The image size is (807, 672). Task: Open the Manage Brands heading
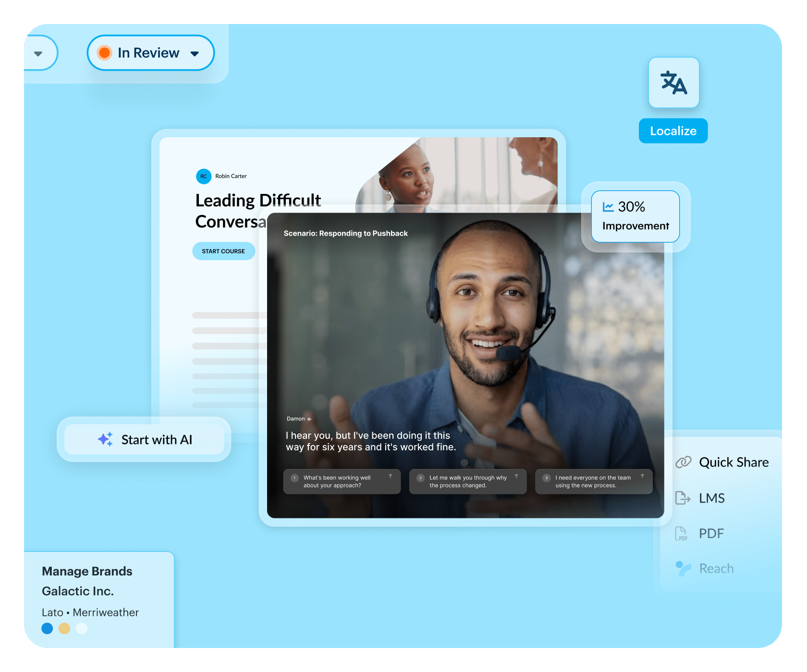(87, 571)
